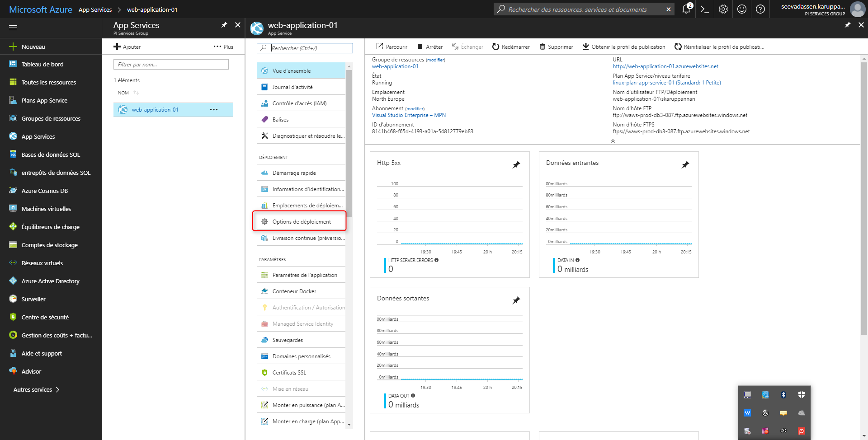Click Supprimer toolbar button
The image size is (868, 440).
pyautogui.click(x=556, y=47)
